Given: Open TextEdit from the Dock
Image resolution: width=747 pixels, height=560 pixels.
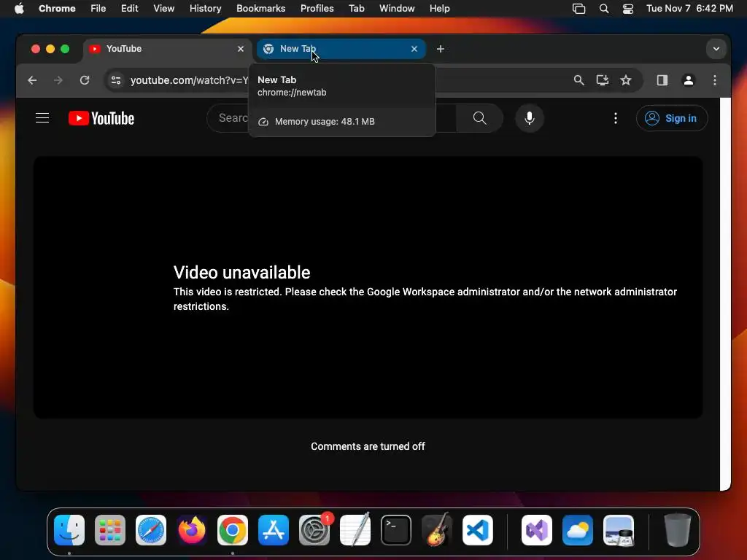Looking at the screenshot, I should [x=355, y=530].
